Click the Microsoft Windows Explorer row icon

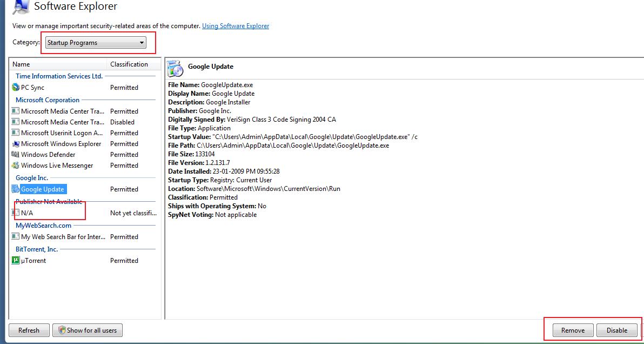[x=16, y=144]
